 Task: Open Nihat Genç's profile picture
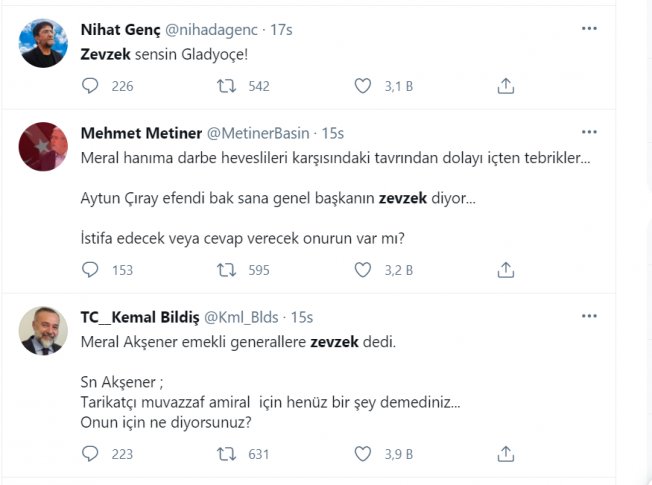pos(43,43)
